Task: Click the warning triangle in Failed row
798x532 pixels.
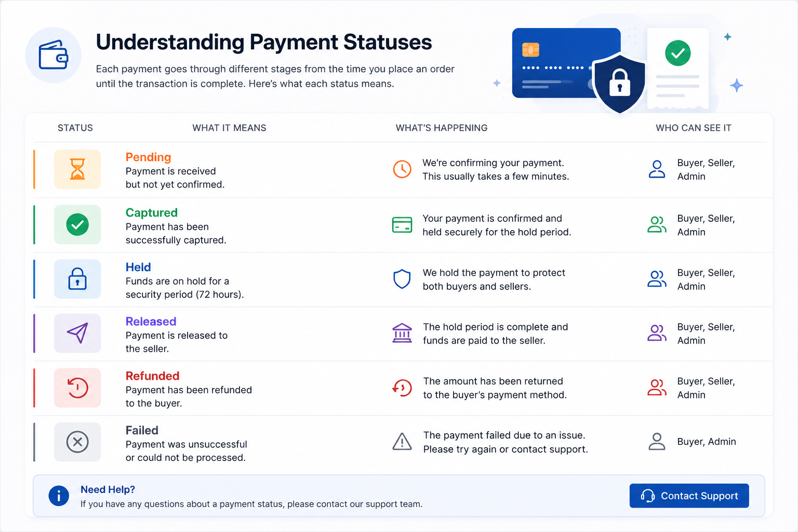Action: (402, 442)
